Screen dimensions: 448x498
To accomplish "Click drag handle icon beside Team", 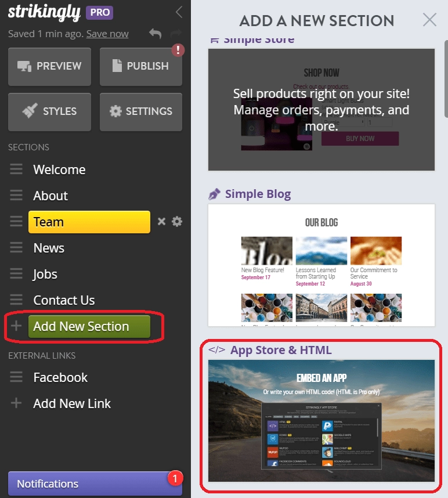I will (x=16, y=221).
